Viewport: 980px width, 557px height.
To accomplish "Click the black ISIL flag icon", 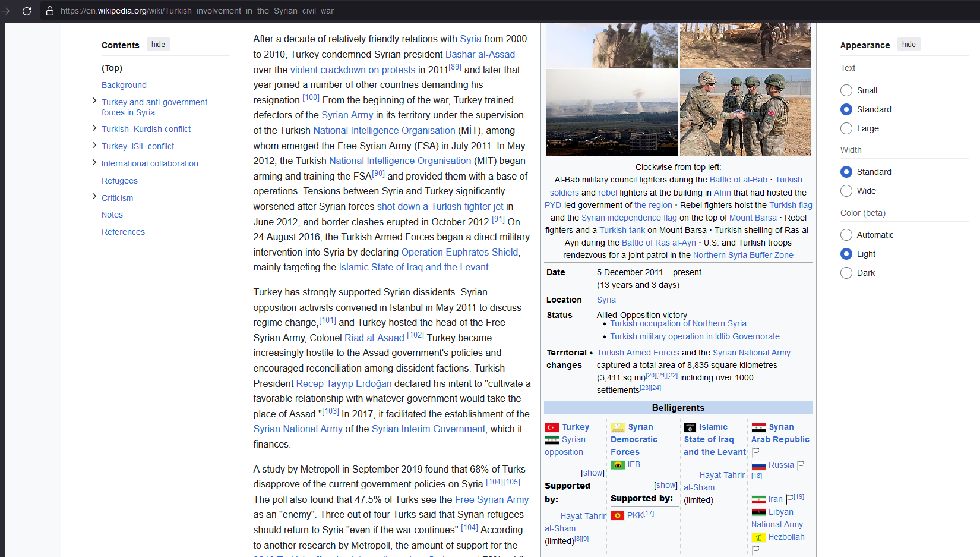I will (690, 427).
